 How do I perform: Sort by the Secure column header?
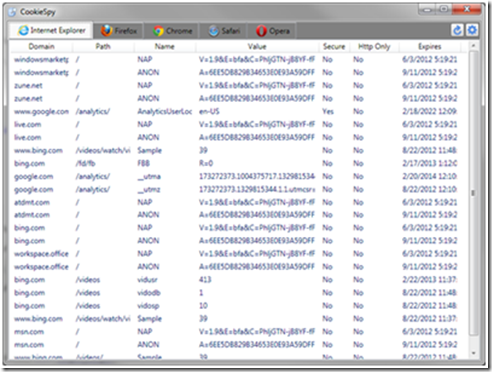[x=334, y=46]
